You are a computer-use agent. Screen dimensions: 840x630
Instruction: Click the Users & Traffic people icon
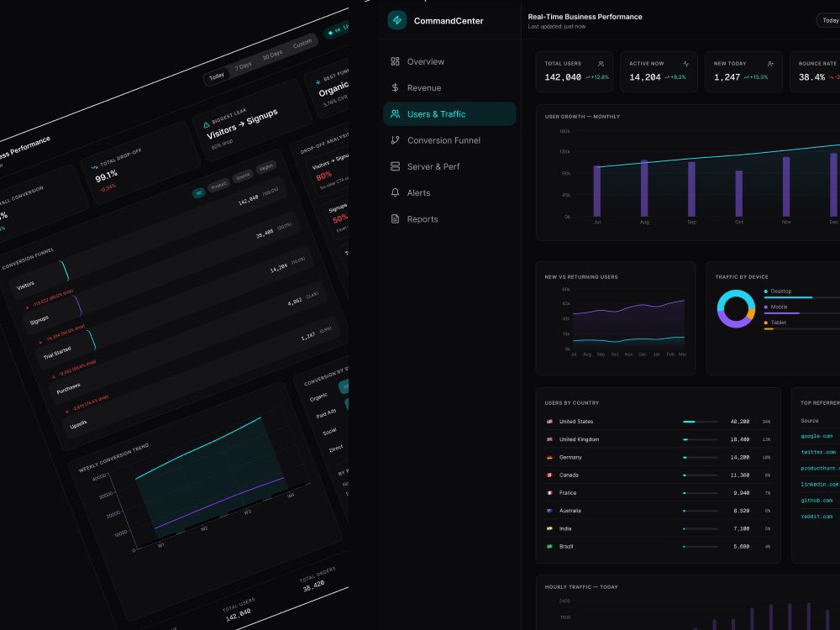click(x=395, y=114)
